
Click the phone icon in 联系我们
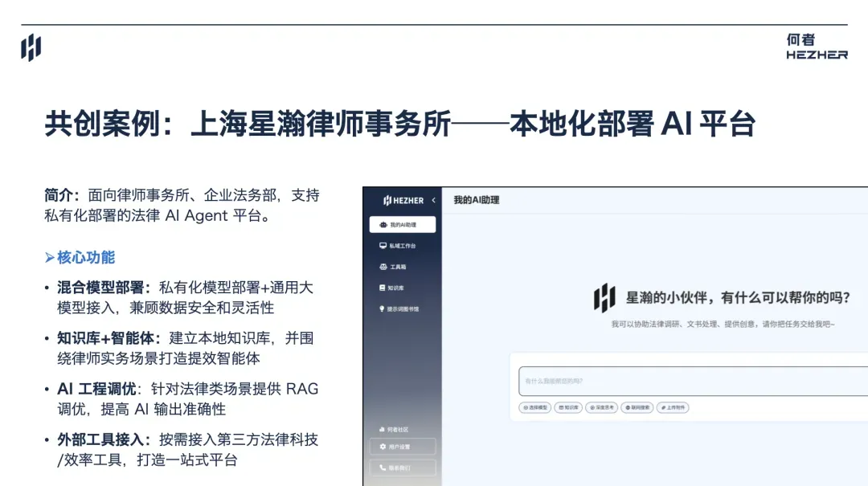pyautogui.click(x=383, y=468)
